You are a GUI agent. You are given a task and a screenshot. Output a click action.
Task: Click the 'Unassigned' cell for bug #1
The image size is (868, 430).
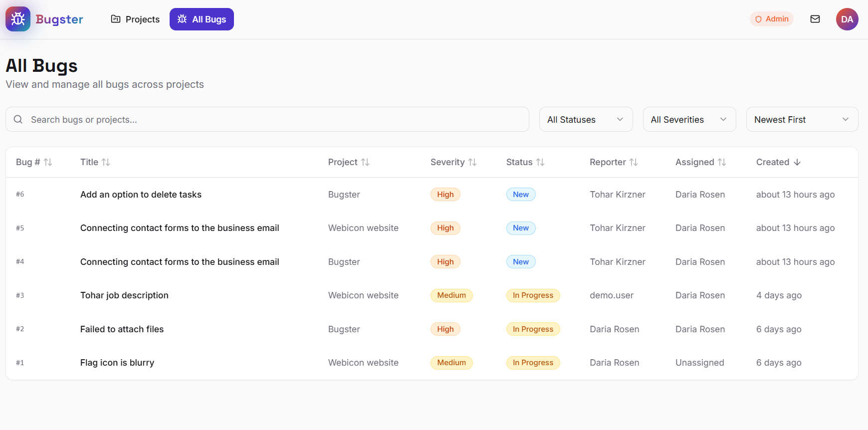(x=699, y=363)
